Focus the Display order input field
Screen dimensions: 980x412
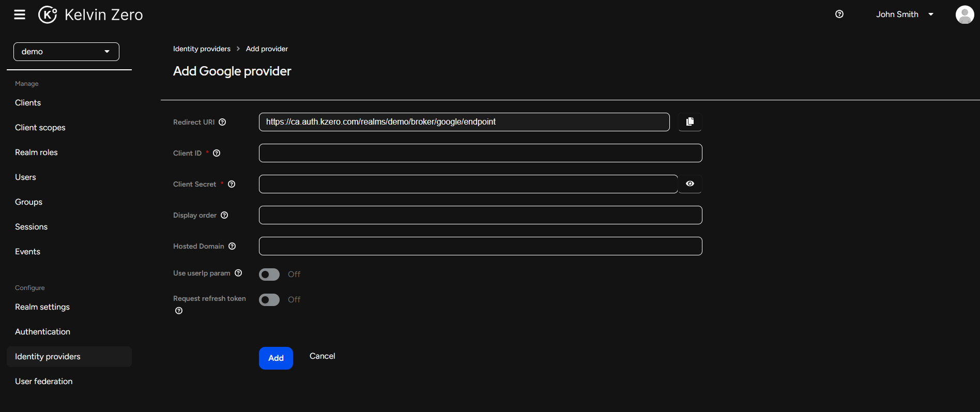coord(481,215)
